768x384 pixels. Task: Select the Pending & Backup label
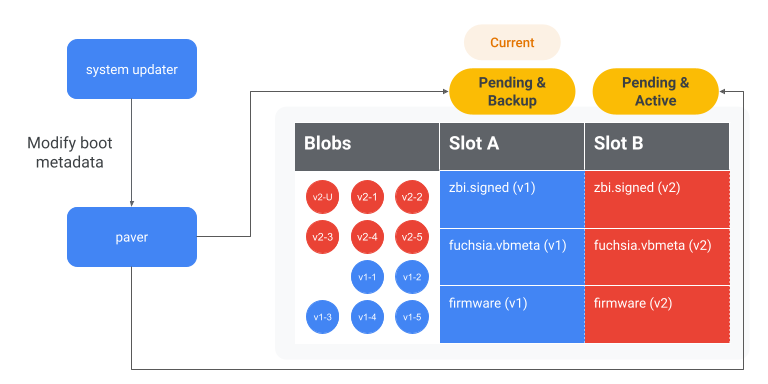(512, 92)
